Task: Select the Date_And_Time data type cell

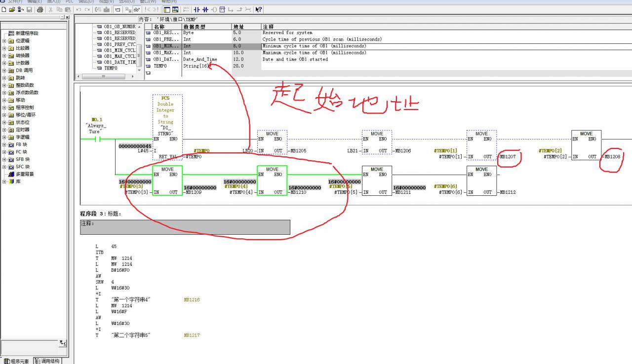Action: (206, 59)
